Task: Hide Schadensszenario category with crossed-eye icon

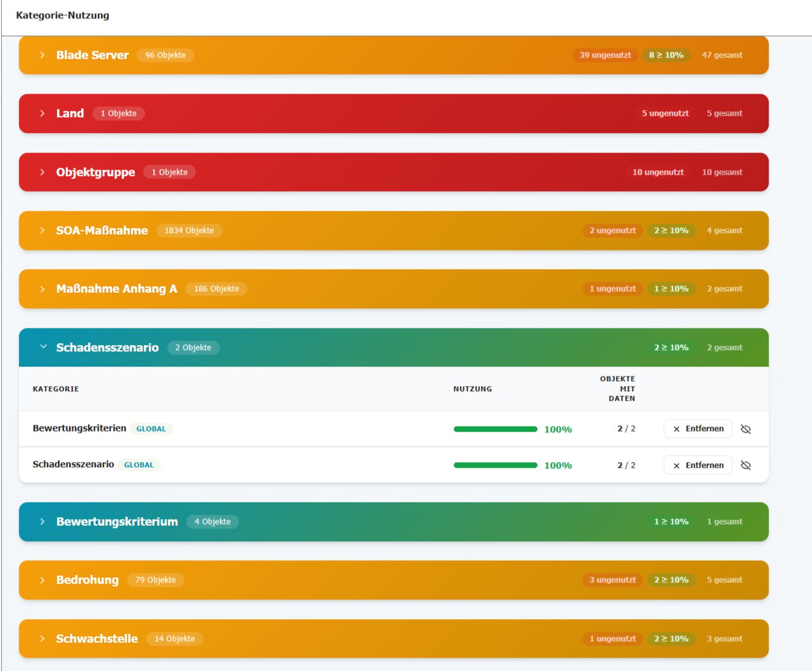Action: (x=746, y=465)
